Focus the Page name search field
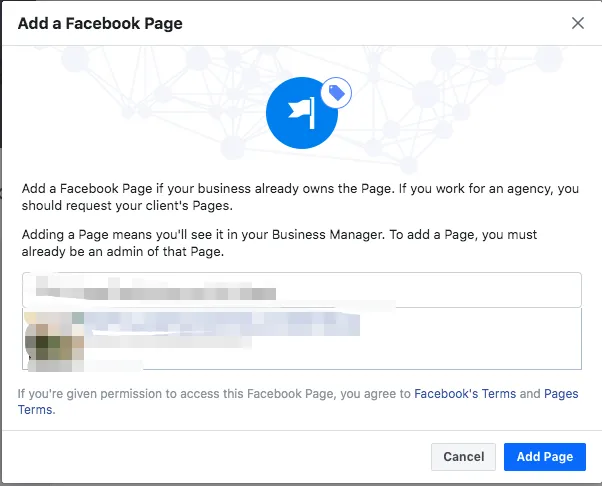 click(302, 290)
